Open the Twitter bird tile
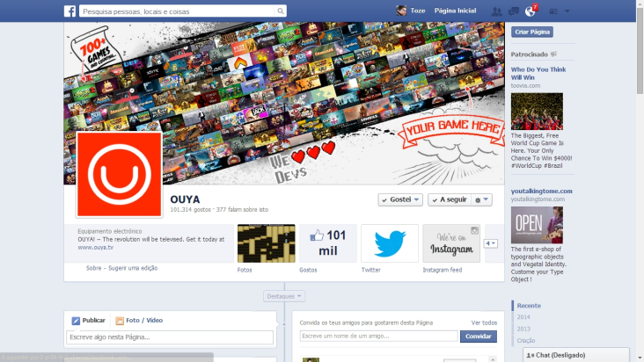The width and height of the screenshot is (644, 362). pos(390,243)
